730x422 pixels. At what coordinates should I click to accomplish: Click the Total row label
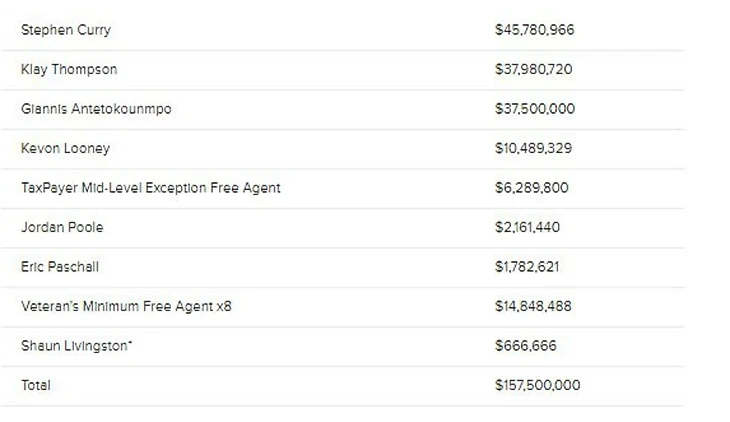click(36, 385)
